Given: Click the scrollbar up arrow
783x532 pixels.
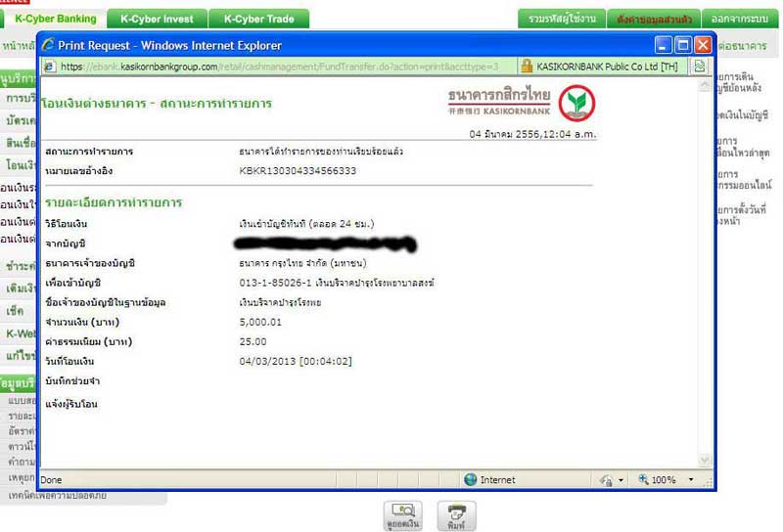Looking at the screenshot, I should [704, 85].
